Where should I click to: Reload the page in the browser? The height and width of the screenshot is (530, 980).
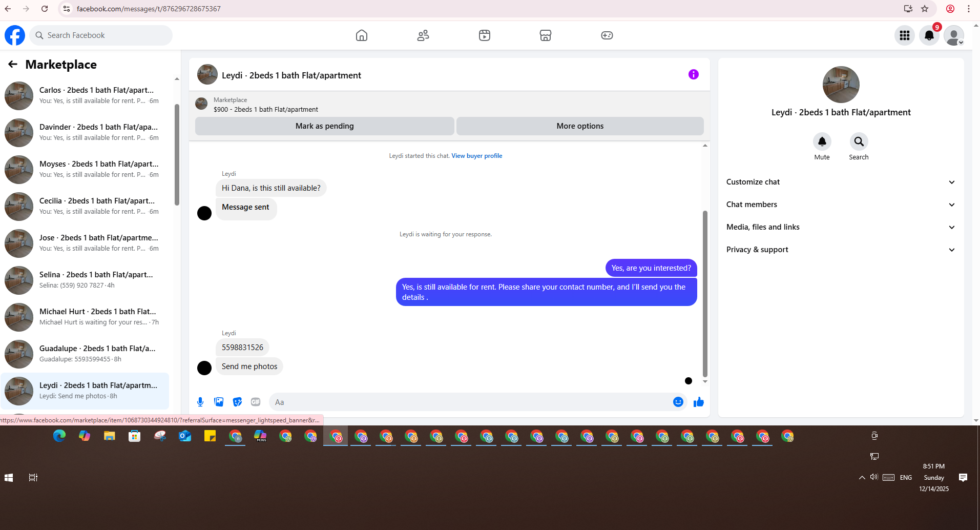click(x=45, y=9)
